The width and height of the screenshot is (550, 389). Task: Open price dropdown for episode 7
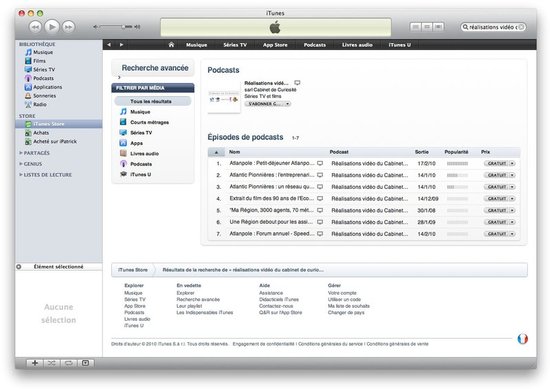click(x=512, y=234)
